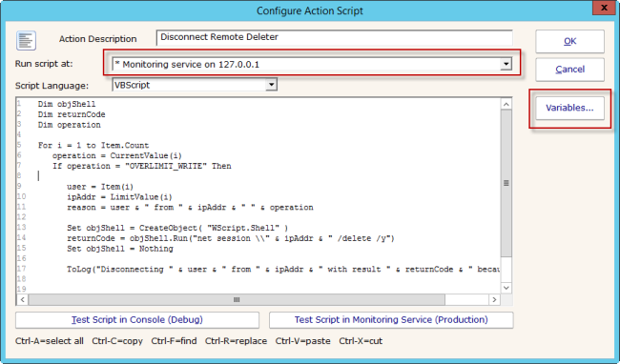
Task: Run Test Script in Console (Debug)
Action: click(137, 320)
